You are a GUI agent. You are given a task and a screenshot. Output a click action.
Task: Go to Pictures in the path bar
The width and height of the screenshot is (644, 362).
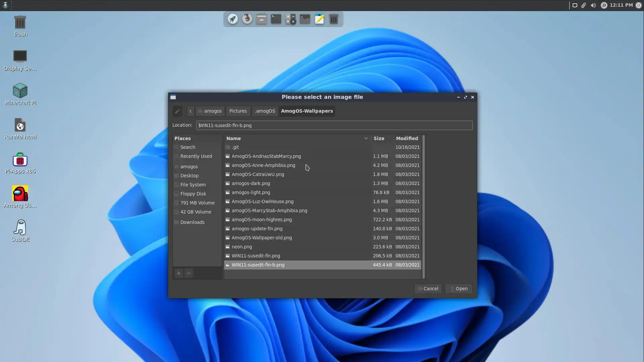click(x=238, y=111)
